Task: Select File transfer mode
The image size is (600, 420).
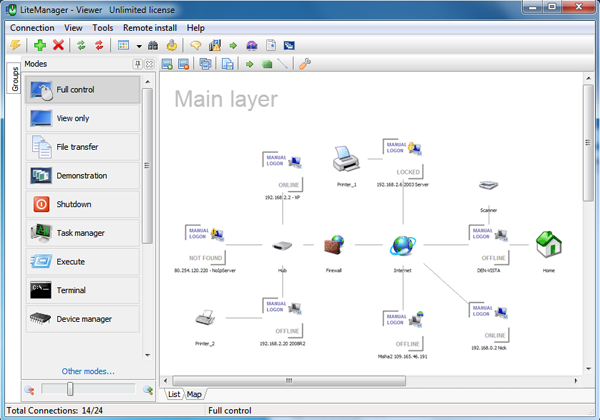Action: pyautogui.click(x=83, y=147)
